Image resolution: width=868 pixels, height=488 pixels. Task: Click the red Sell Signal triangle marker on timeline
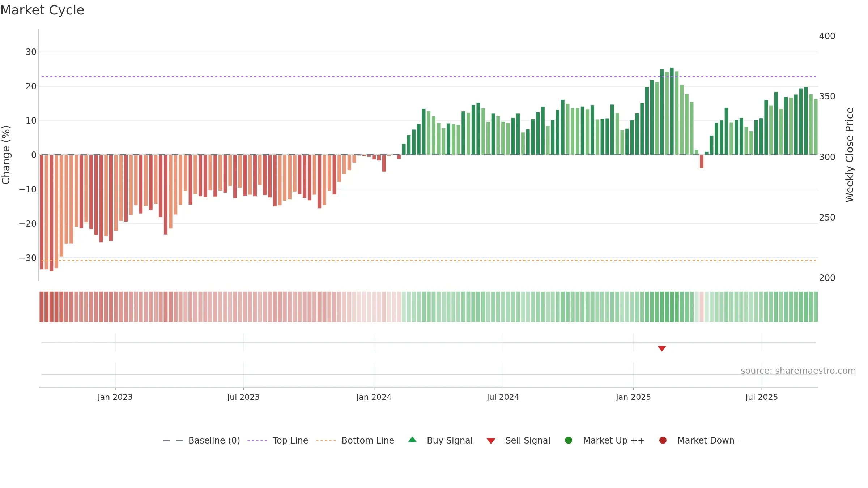click(x=662, y=348)
